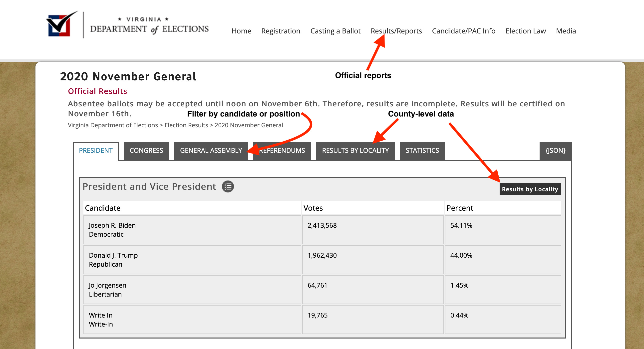Click the 0.44% percent cell
The height and width of the screenshot is (349, 644).
click(503, 320)
